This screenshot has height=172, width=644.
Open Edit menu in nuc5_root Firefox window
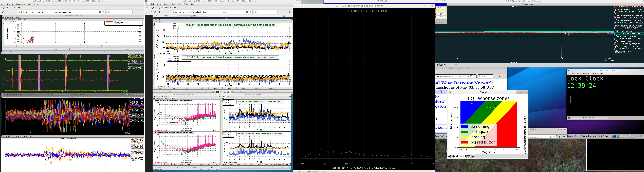(x=153, y=4)
